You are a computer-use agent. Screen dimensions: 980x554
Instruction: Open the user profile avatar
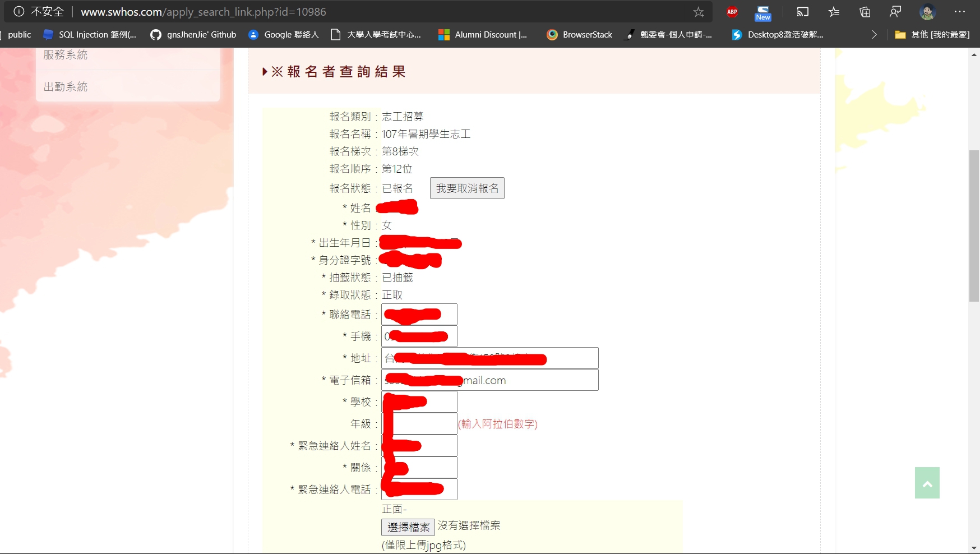click(927, 12)
